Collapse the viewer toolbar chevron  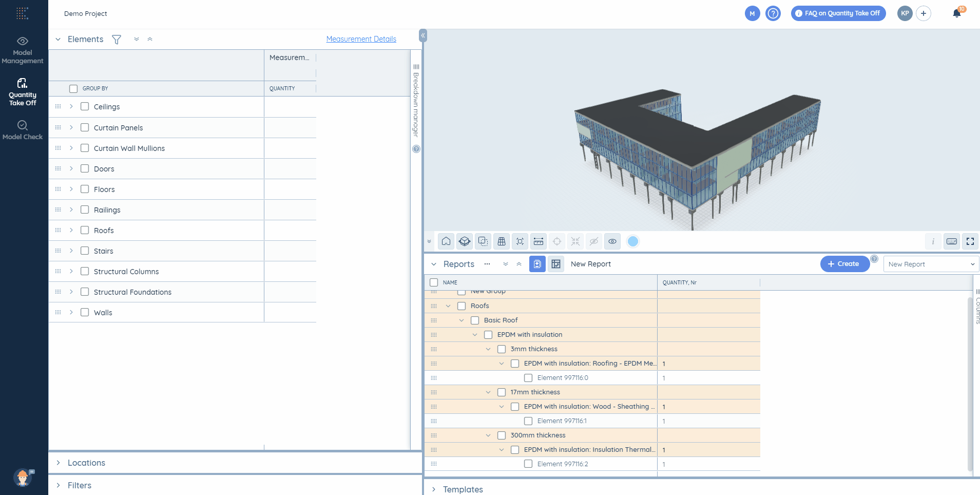pos(429,241)
